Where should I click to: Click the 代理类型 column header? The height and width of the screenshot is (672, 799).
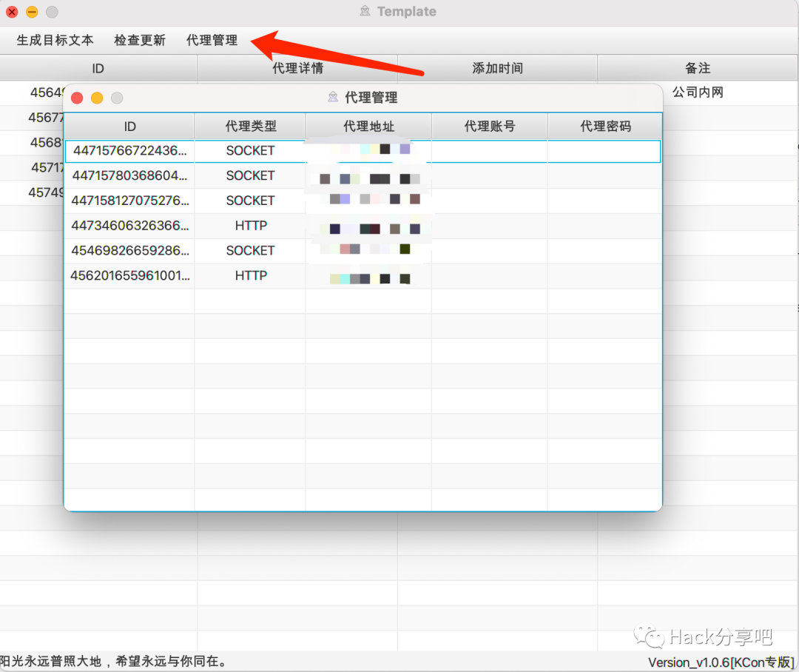coord(250,126)
